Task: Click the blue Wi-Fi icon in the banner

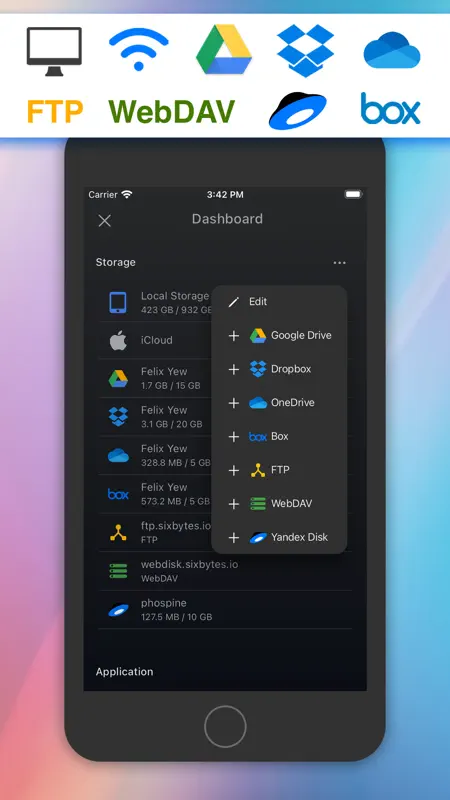Action: pyautogui.click(x=139, y=49)
